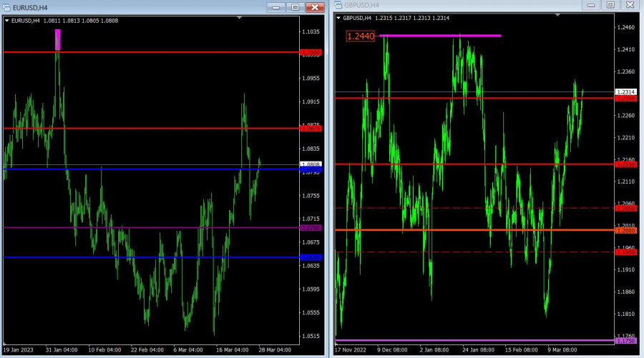This screenshot has width=644, height=358.
Task: Maximize the GBPUSD,H4 chart window
Action: pos(610,5)
